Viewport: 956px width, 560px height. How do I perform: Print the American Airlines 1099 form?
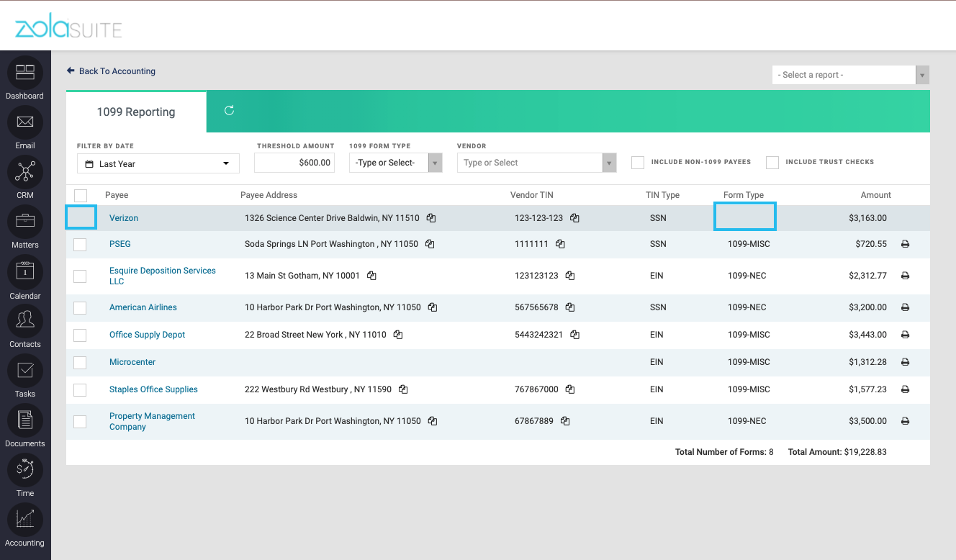(906, 307)
